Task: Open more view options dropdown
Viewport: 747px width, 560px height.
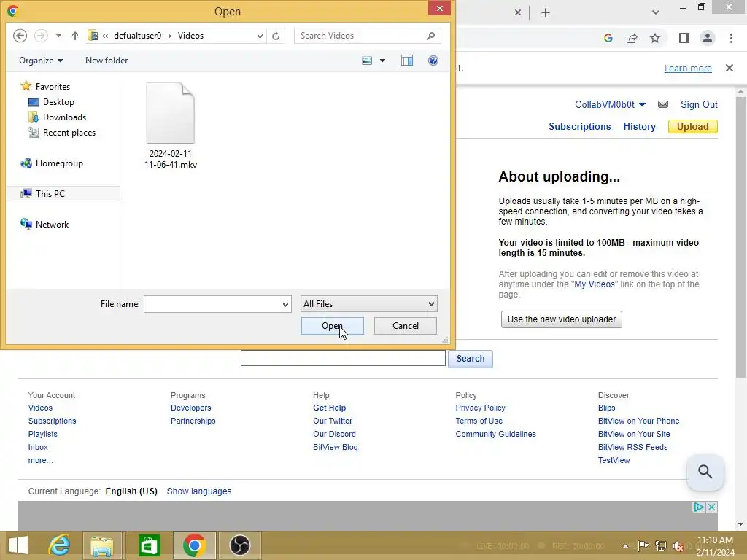Action: tap(382, 61)
